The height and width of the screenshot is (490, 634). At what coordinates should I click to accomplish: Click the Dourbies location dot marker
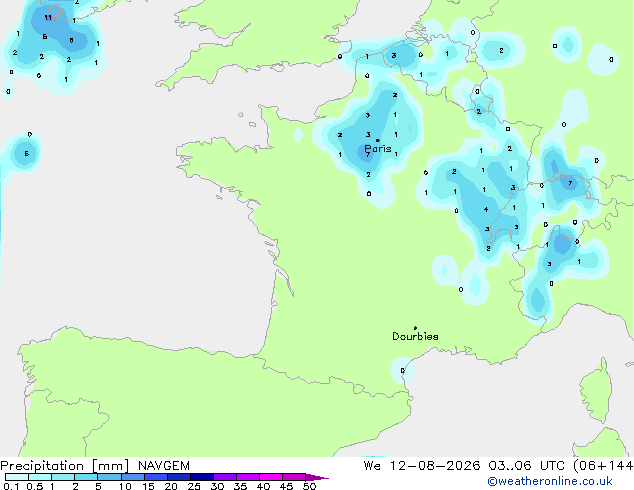[415, 328]
